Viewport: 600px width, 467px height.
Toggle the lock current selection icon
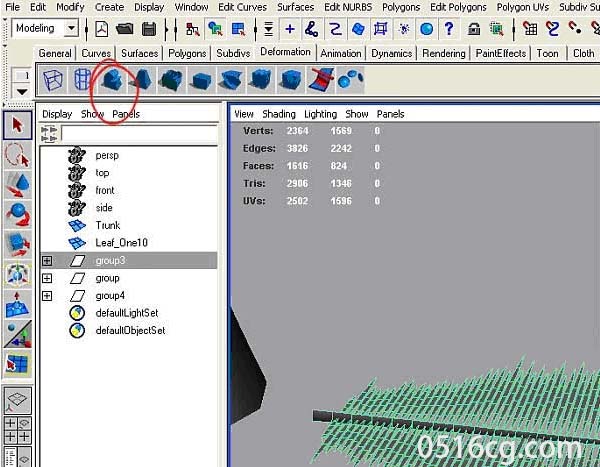474,29
